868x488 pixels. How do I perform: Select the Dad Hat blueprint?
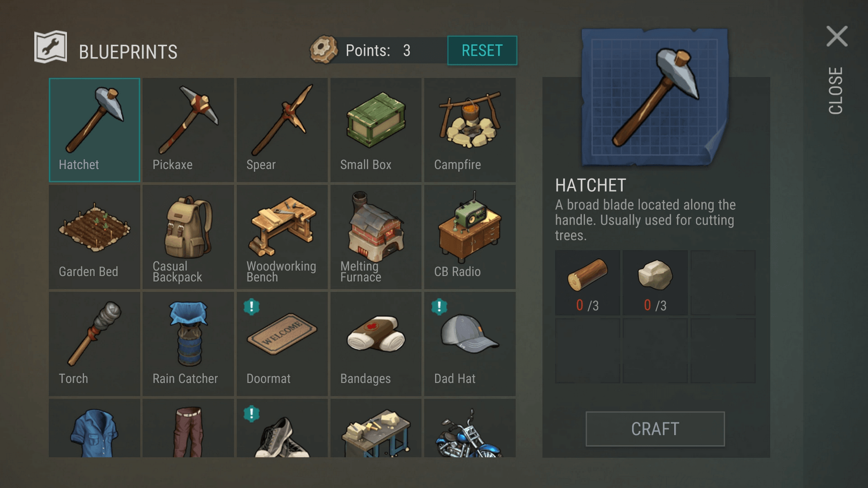point(470,344)
